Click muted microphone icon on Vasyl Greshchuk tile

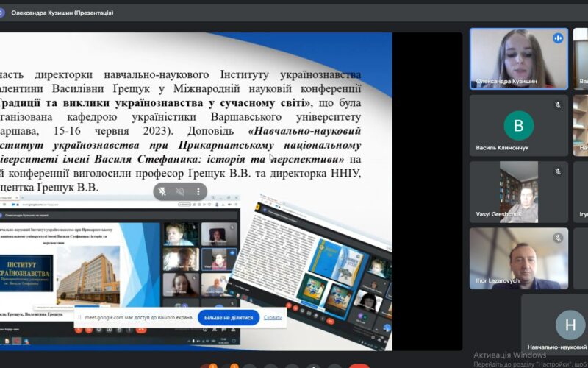pos(558,171)
